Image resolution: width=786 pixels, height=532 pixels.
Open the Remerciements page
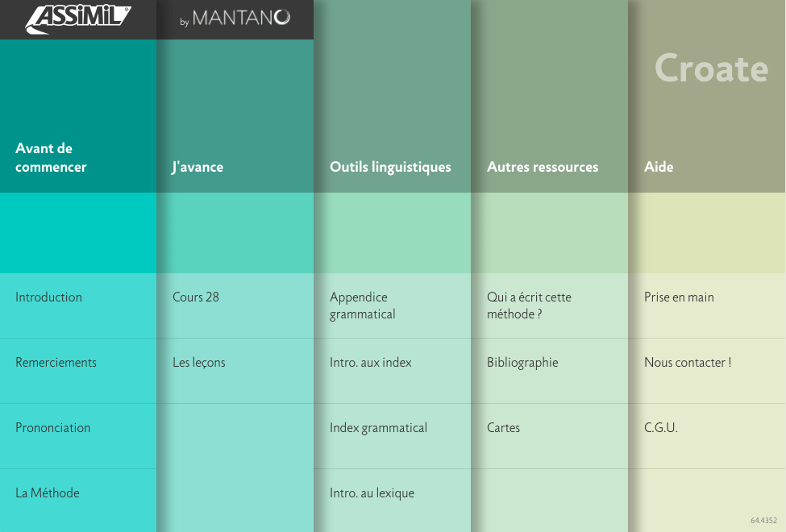pos(56,363)
